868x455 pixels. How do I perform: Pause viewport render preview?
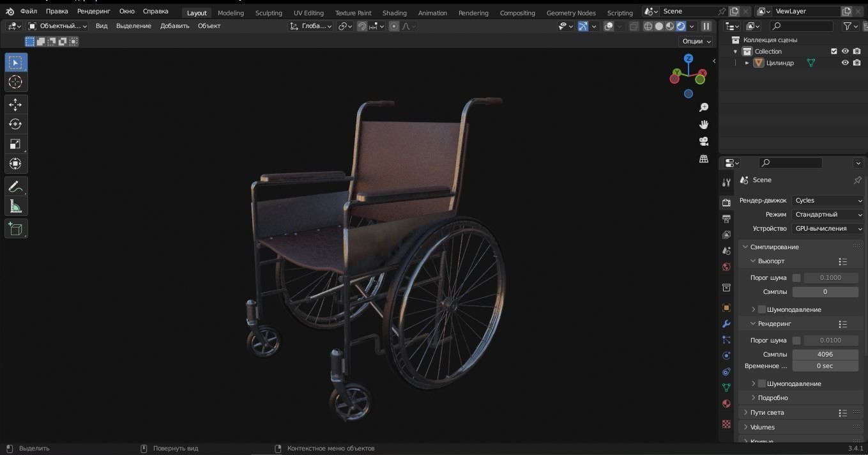(706, 26)
